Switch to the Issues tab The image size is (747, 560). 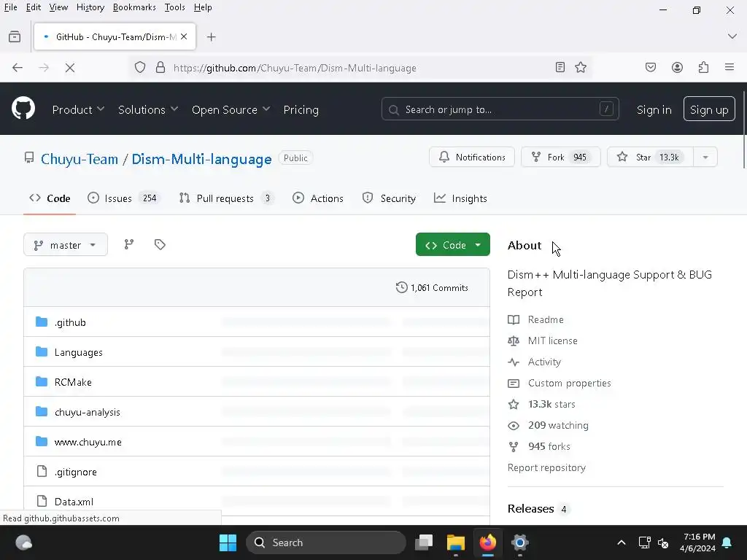(x=124, y=198)
